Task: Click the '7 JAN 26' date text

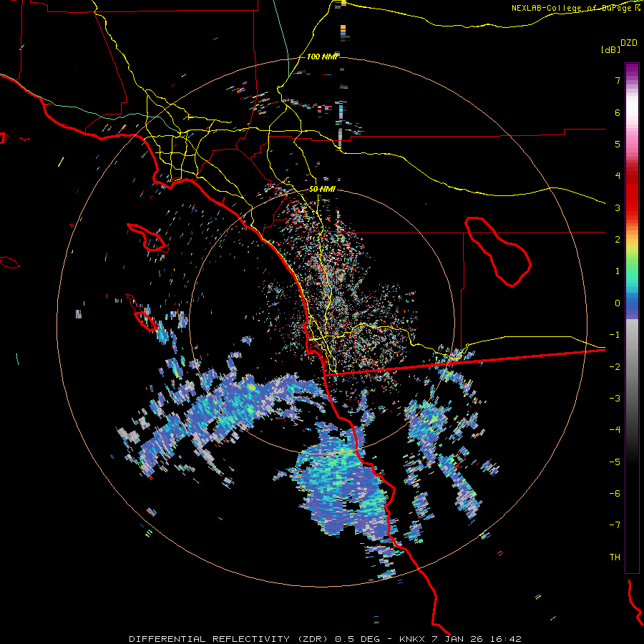Action: pos(457,639)
